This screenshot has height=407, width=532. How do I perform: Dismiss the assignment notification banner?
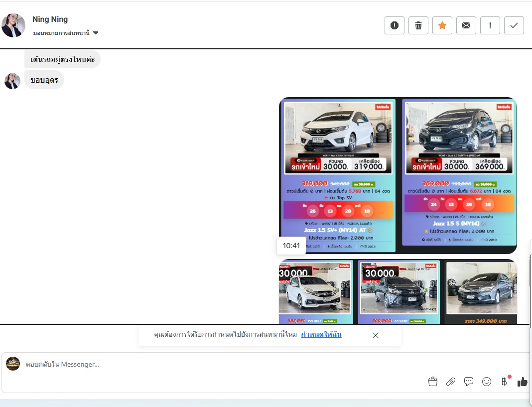click(376, 335)
